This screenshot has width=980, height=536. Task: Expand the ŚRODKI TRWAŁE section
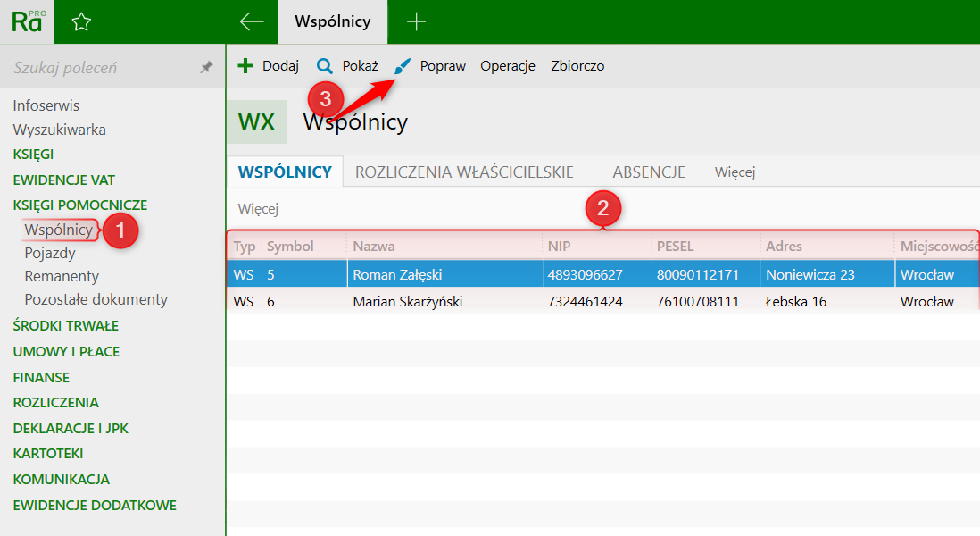point(66,325)
